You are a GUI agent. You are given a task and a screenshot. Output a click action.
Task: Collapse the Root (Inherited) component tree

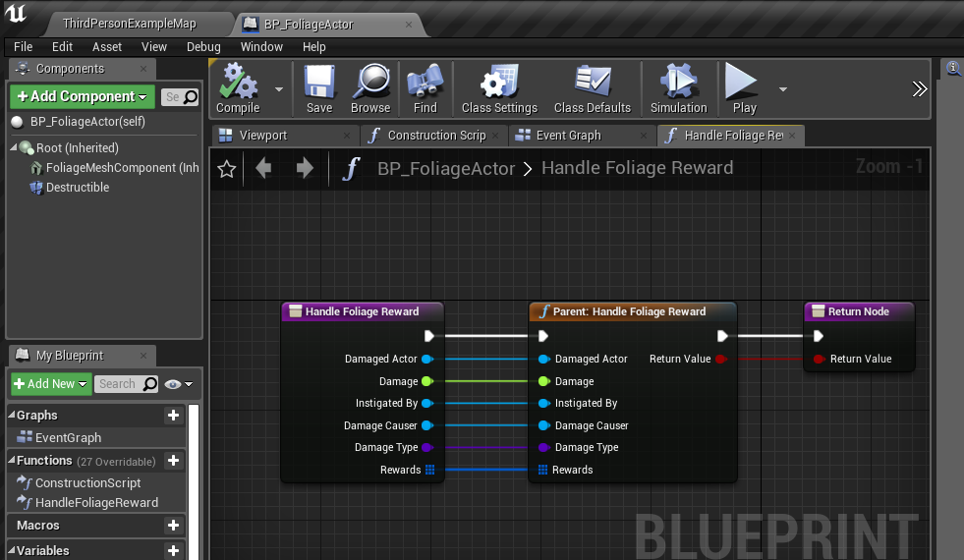pos(14,148)
